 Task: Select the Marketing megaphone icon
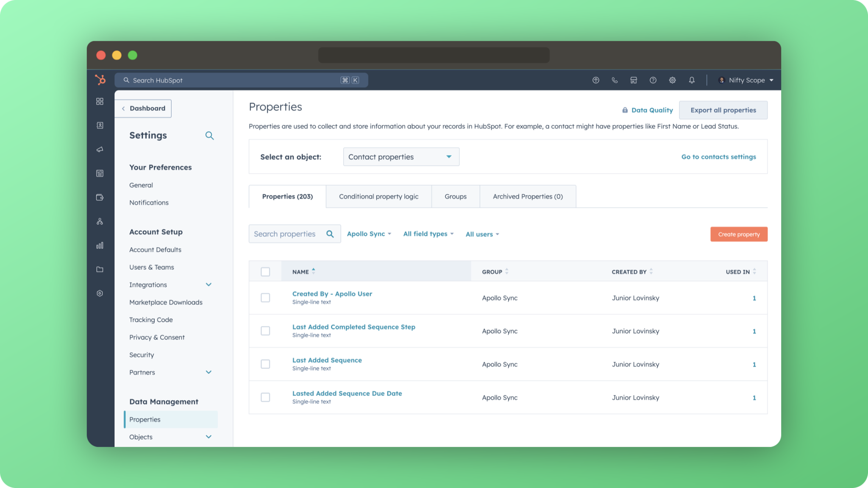(x=100, y=149)
